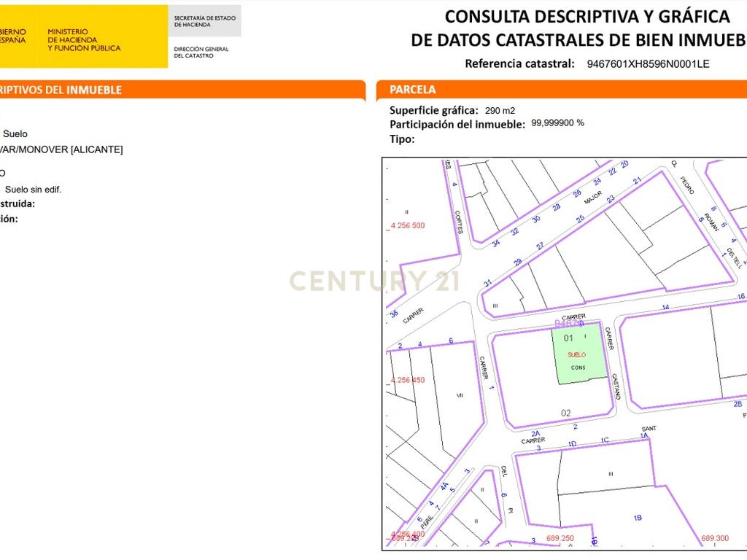Click the "DIRECCIÓN GENERAL DEL CATASTRO" text
The width and height of the screenshot is (747, 560).
coord(201,52)
